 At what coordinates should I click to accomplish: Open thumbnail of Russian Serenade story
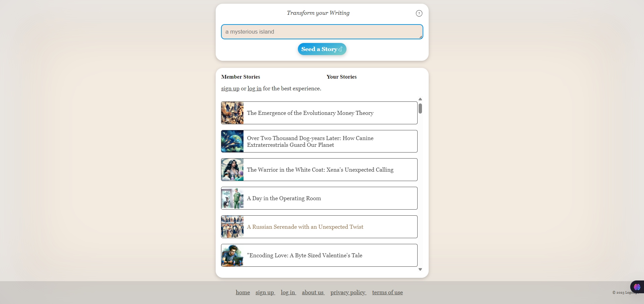pyautogui.click(x=232, y=227)
